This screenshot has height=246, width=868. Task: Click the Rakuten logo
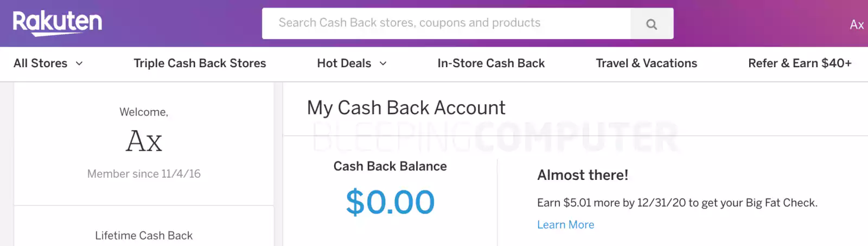58,23
